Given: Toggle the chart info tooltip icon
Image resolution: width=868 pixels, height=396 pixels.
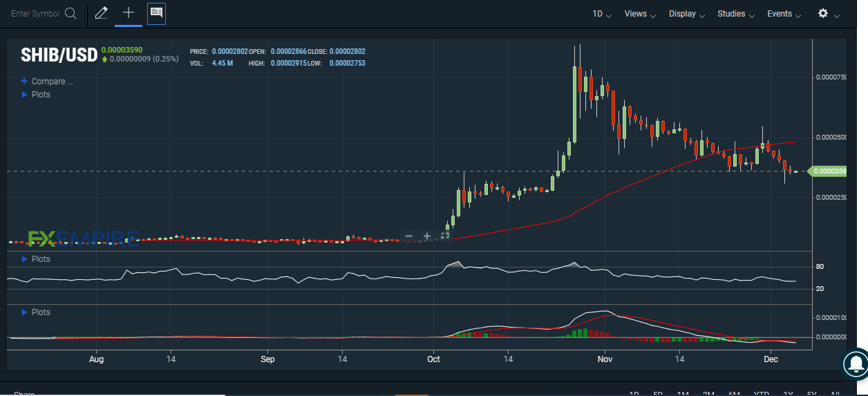Looking at the screenshot, I should tap(156, 13).
